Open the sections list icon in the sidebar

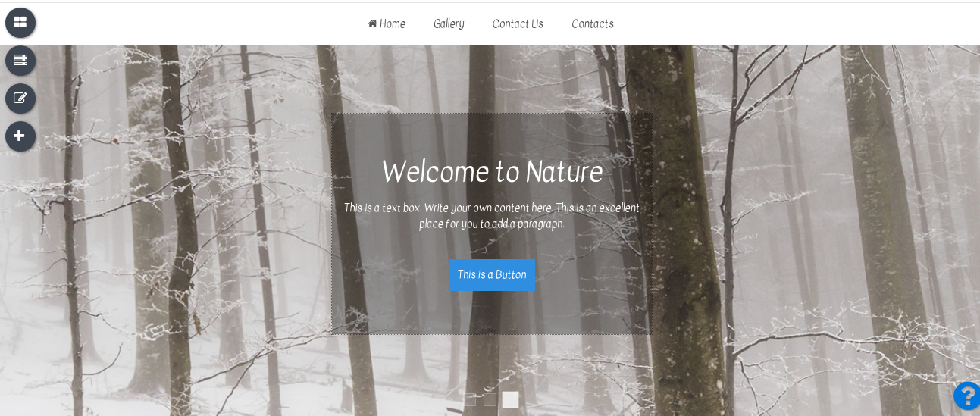click(20, 61)
